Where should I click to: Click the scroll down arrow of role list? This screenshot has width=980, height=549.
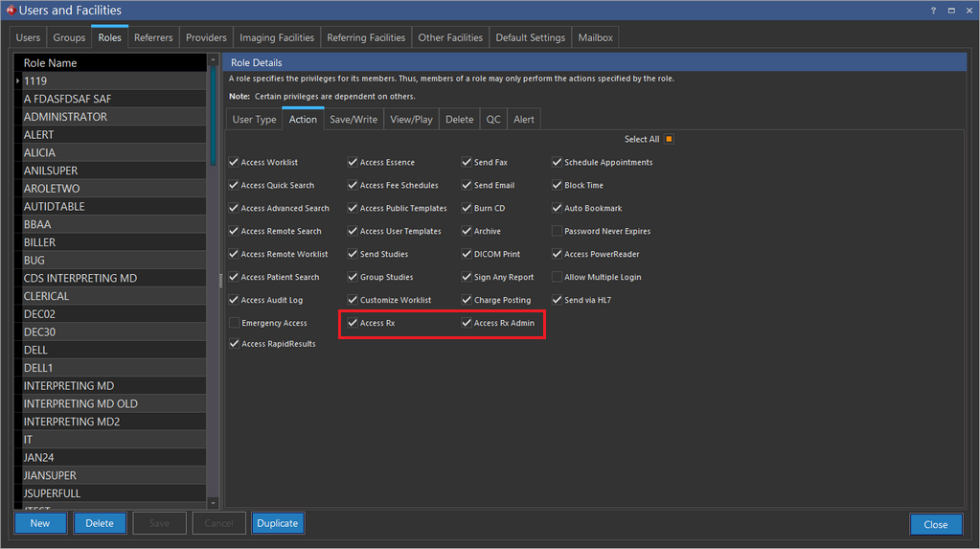coord(214,502)
